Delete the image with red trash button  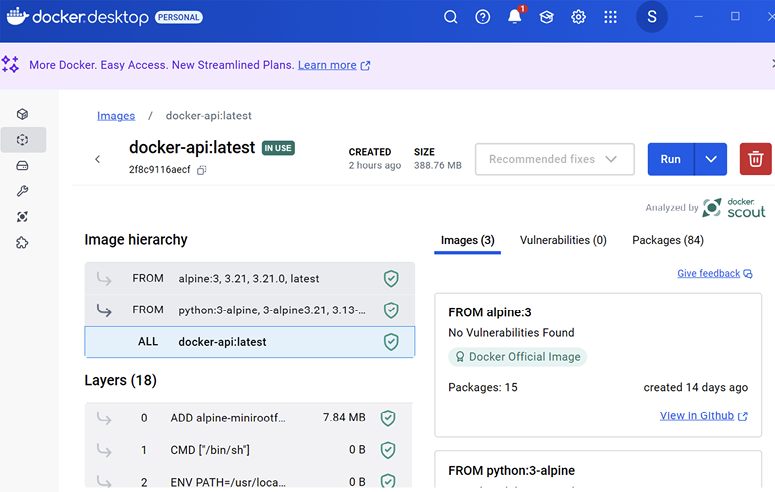pyautogui.click(x=755, y=159)
